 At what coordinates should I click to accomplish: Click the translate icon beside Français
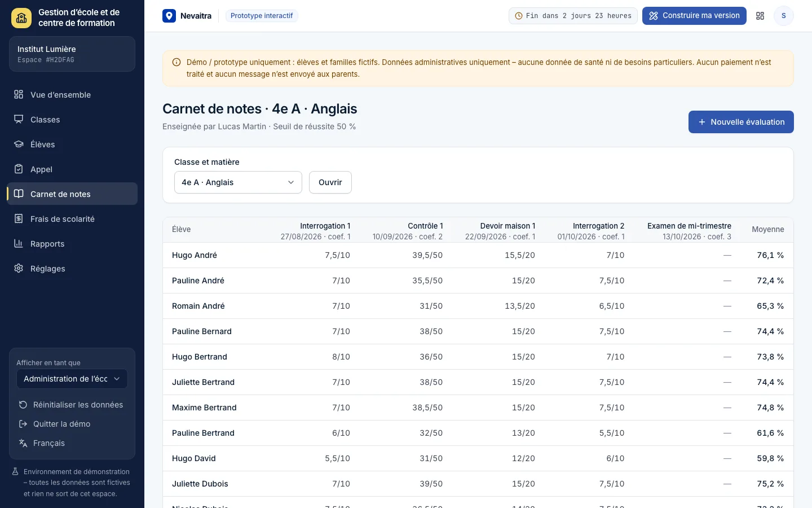pyautogui.click(x=23, y=443)
